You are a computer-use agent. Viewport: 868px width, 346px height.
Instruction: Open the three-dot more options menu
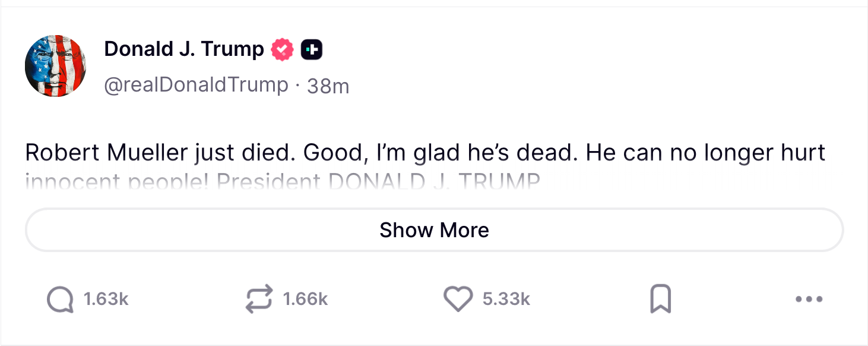click(809, 299)
